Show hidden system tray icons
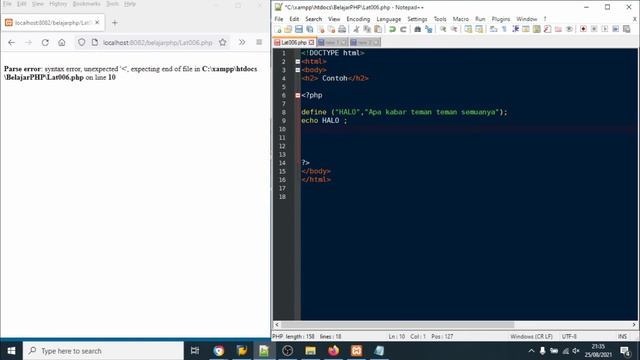640x360 pixels. coord(531,351)
